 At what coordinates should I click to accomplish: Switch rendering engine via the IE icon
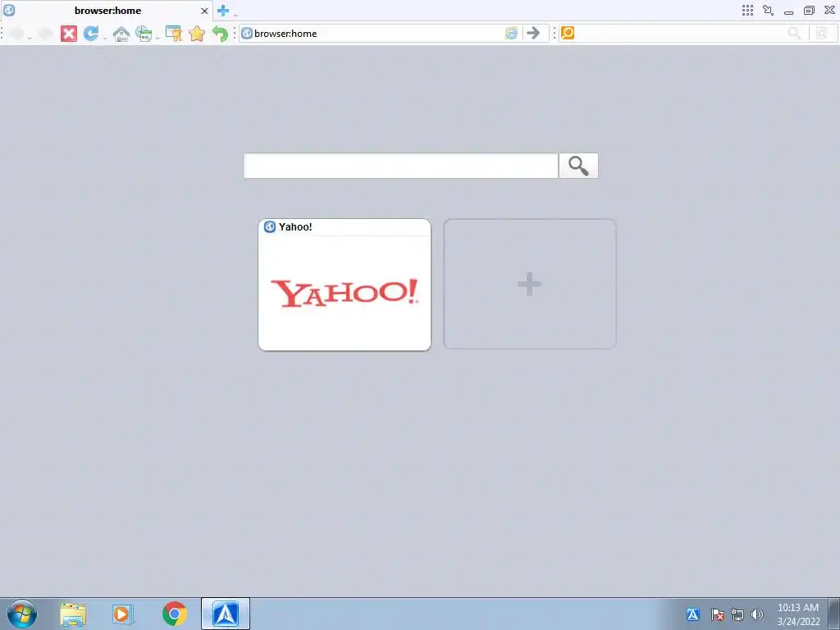[512, 33]
